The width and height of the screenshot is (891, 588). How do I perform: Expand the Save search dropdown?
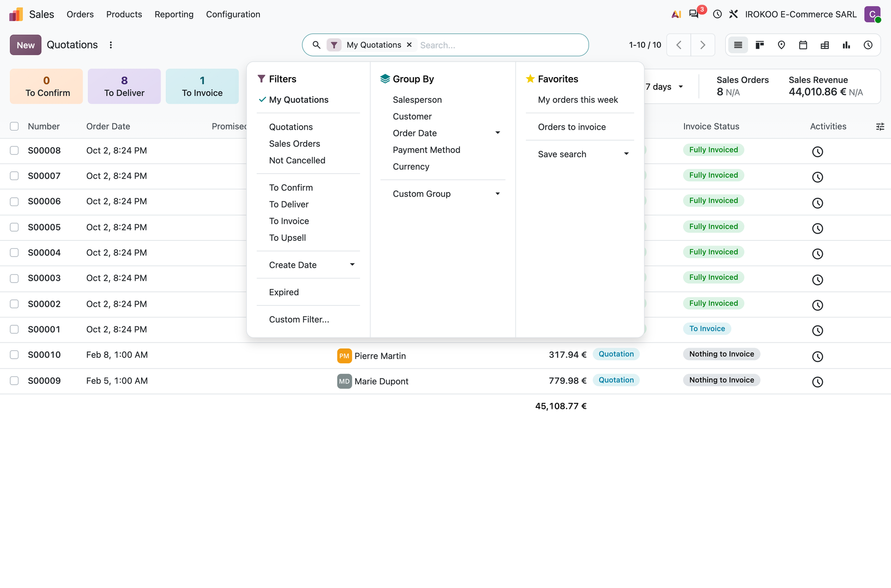(580, 154)
